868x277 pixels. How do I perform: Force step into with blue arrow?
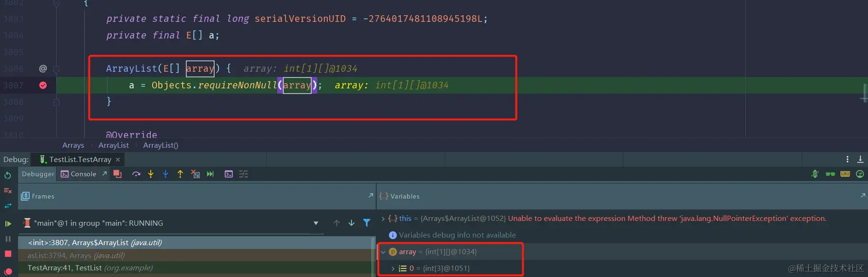click(166, 174)
